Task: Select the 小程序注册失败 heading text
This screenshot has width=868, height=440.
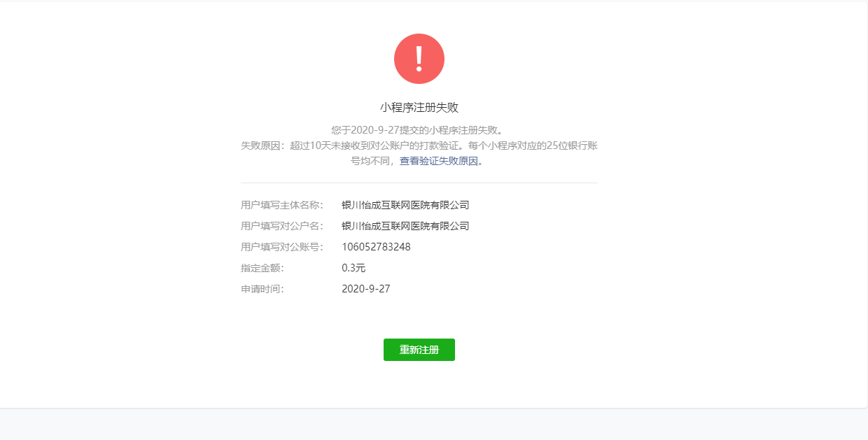Action: pos(419,108)
